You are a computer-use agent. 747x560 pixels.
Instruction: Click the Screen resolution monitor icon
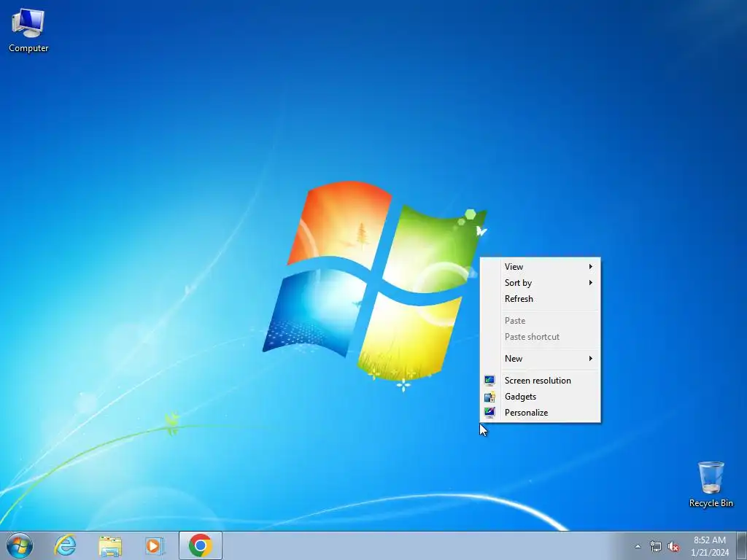tap(489, 381)
